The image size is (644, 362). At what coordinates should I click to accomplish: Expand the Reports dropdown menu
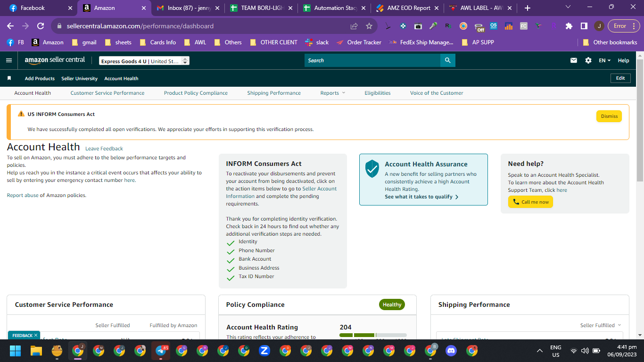click(x=333, y=93)
